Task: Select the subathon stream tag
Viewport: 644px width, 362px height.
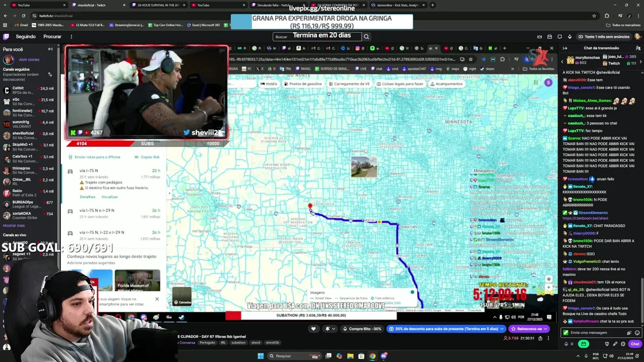Action: (x=238, y=342)
